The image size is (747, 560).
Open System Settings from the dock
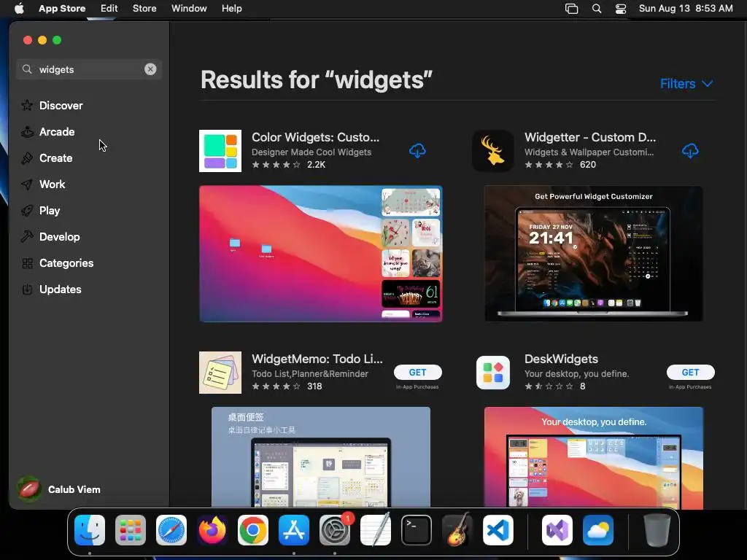tap(335, 530)
